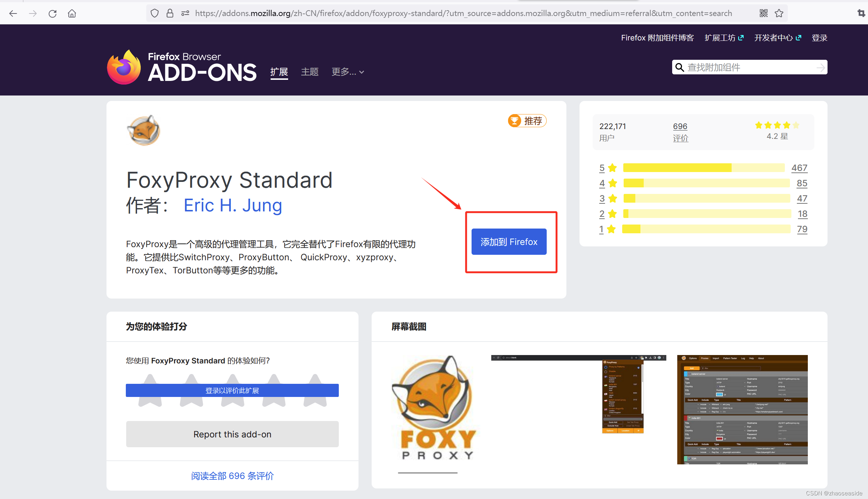Filter reviews by 3 stars
This screenshot has height=499, width=868.
(x=608, y=198)
